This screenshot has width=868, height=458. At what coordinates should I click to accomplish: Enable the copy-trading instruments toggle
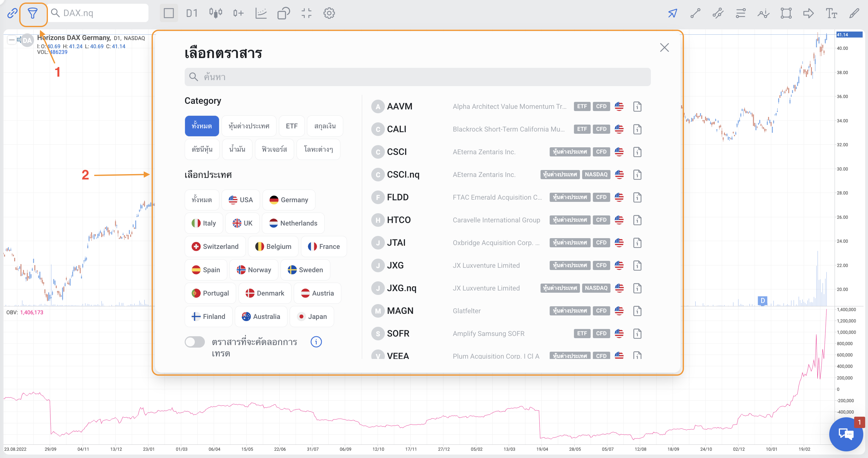(x=195, y=342)
